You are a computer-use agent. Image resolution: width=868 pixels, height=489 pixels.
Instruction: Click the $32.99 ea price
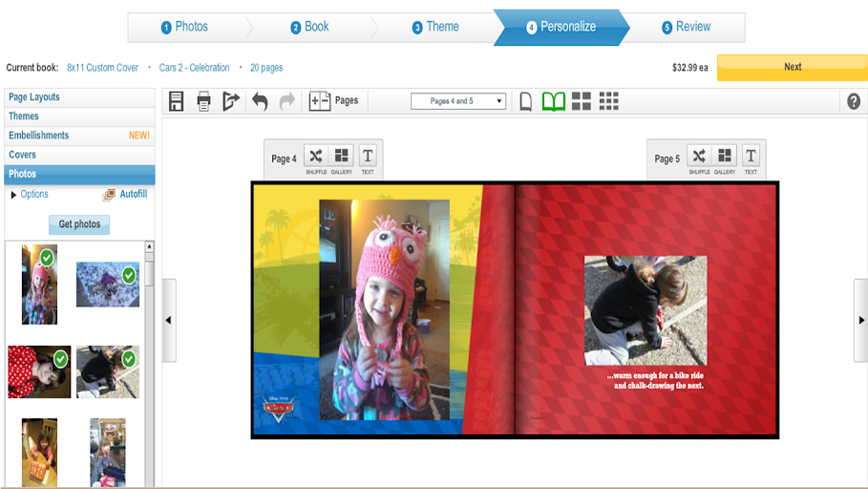click(x=689, y=68)
